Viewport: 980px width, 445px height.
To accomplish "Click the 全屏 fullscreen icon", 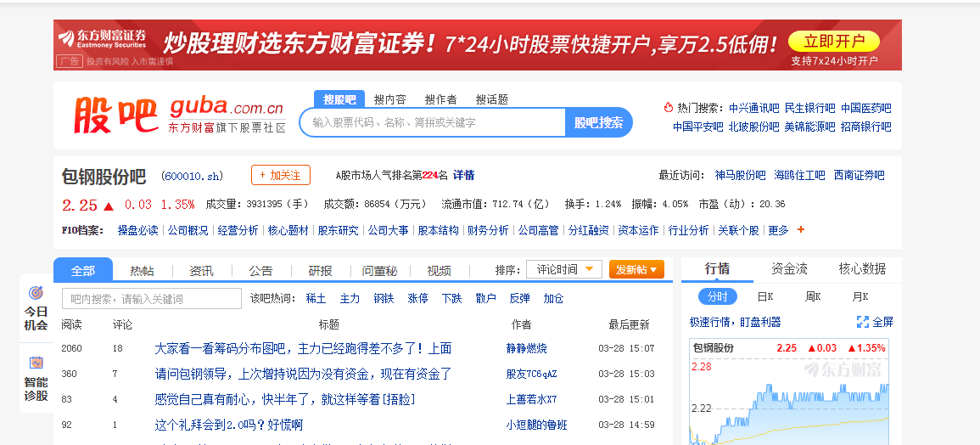I will [x=863, y=323].
